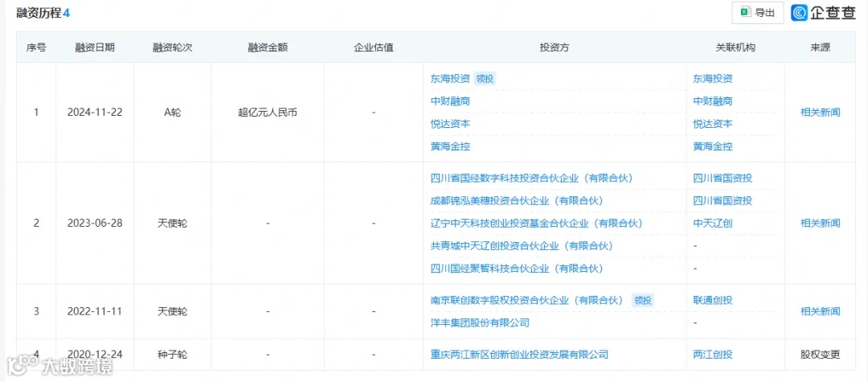Open 四川省国经数字科技投资合伙企业 investor link
This screenshot has width=868, height=382.
point(531,179)
